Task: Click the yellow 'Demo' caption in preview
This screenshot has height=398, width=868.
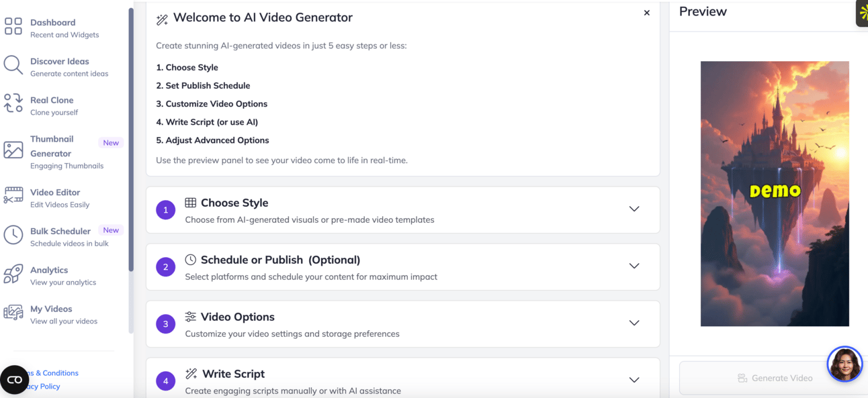Action: (775, 191)
